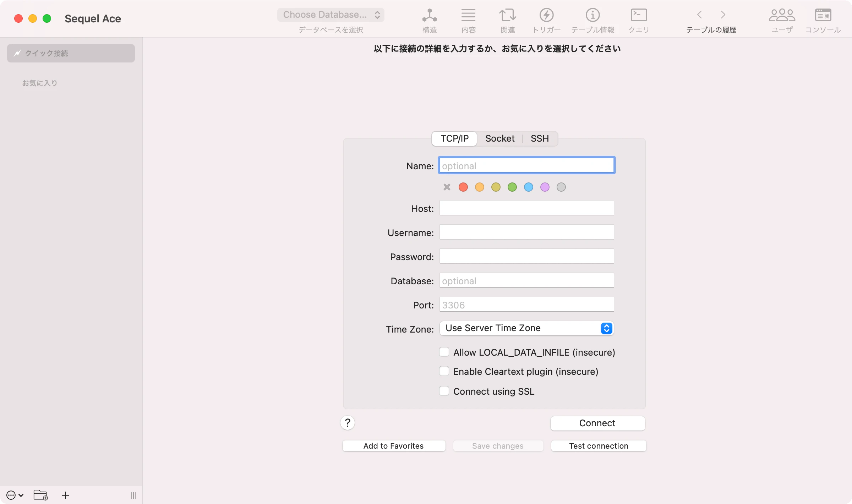Click the add folder icon in sidebar footer
The height and width of the screenshot is (504, 852).
click(40, 495)
